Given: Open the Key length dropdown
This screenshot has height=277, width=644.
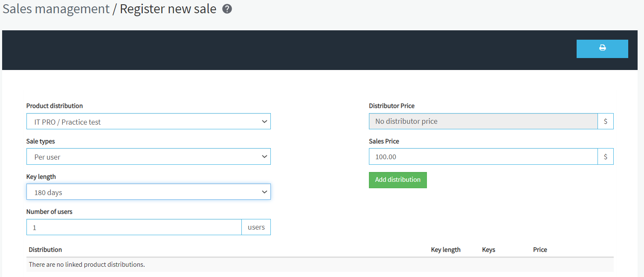Looking at the screenshot, I should point(148,192).
